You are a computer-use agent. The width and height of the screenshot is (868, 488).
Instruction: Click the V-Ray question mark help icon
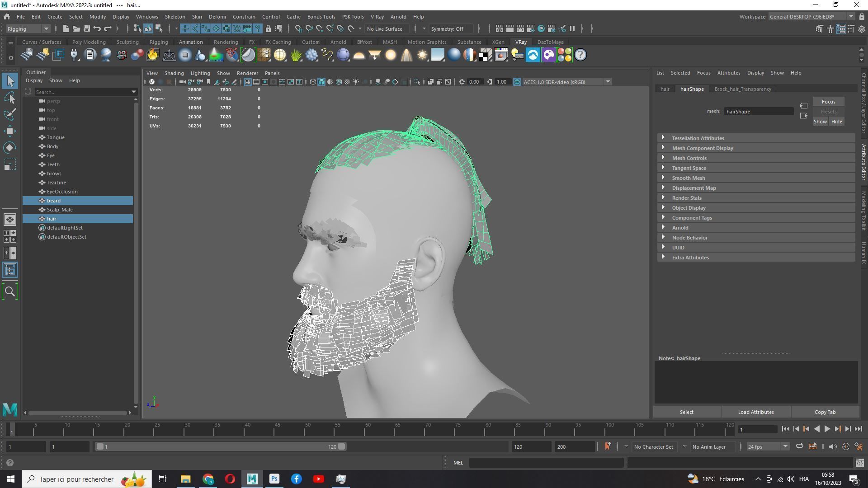click(x=580, y=55)
